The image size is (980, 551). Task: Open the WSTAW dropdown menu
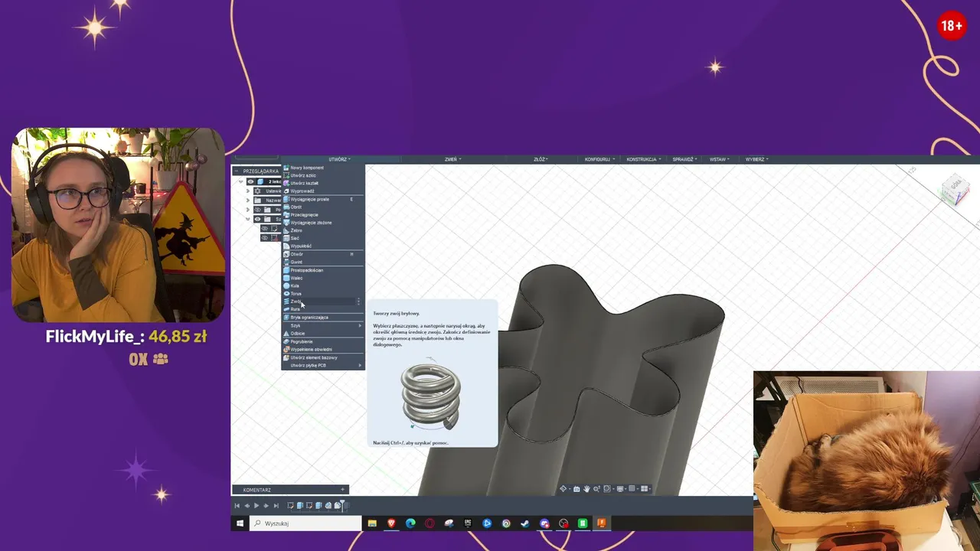click(720, 159)
